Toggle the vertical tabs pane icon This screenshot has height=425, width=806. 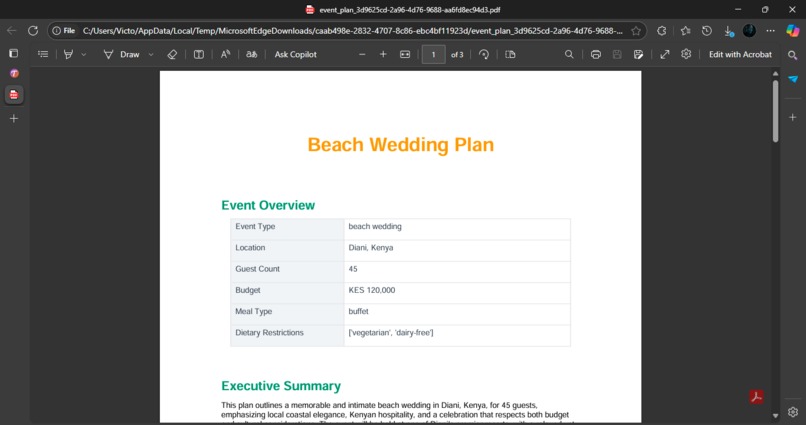pyautogui.click(x=14, y=53)
